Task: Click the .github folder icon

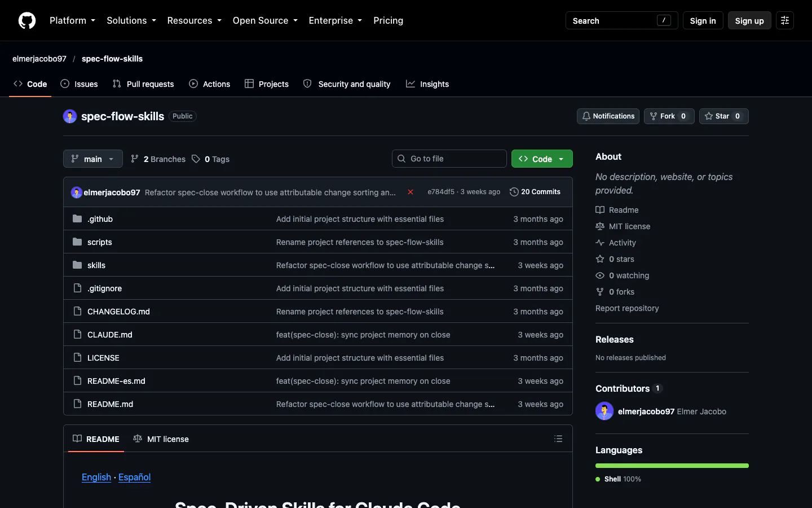Action: pos(77,218)
